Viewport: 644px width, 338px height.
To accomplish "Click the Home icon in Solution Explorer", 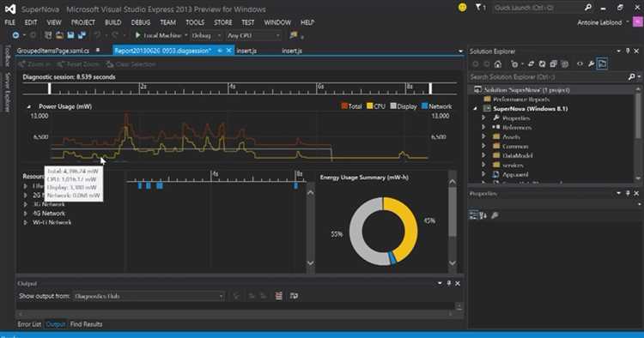I will [498, 64].
